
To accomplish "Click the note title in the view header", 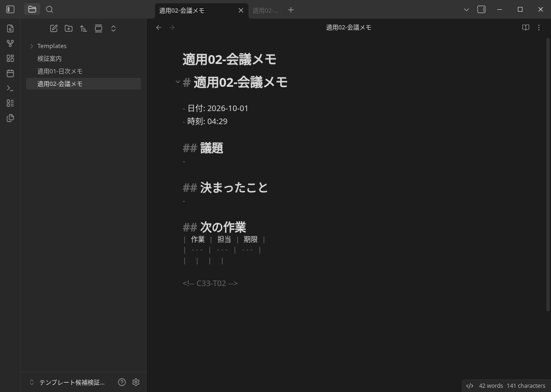I will (x=348, y=28).
